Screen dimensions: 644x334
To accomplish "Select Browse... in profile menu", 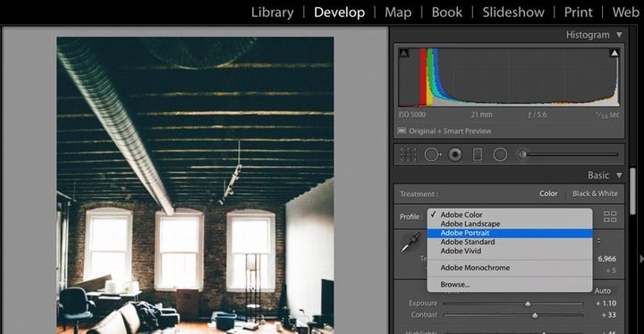I will tap(510, 285).
